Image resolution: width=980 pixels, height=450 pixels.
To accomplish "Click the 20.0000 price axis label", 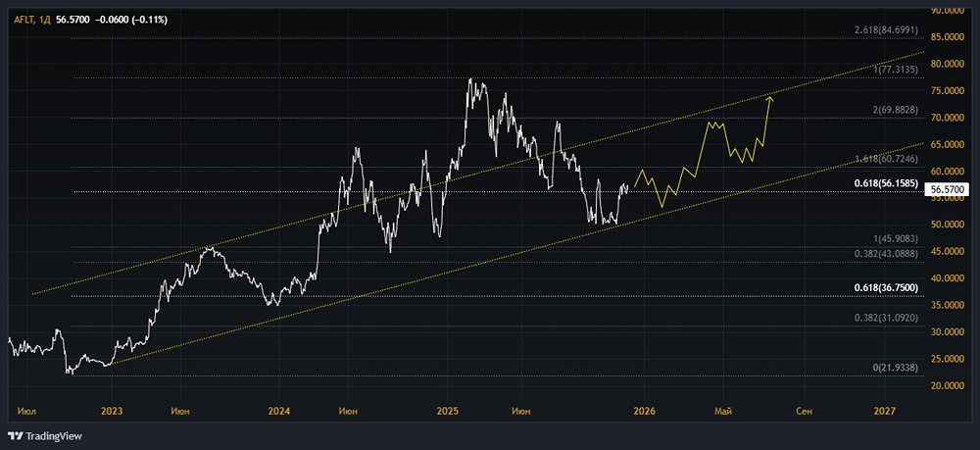I will click(x=948, y=386).
